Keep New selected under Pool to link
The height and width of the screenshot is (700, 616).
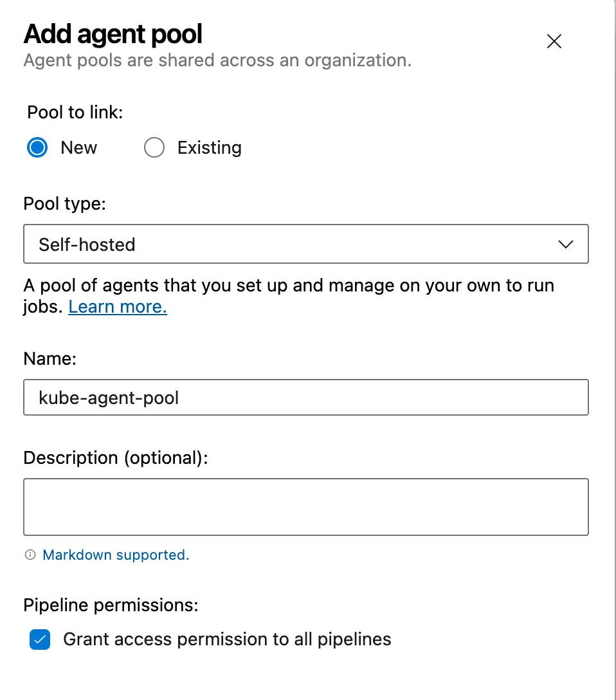[x=37, y=147]
